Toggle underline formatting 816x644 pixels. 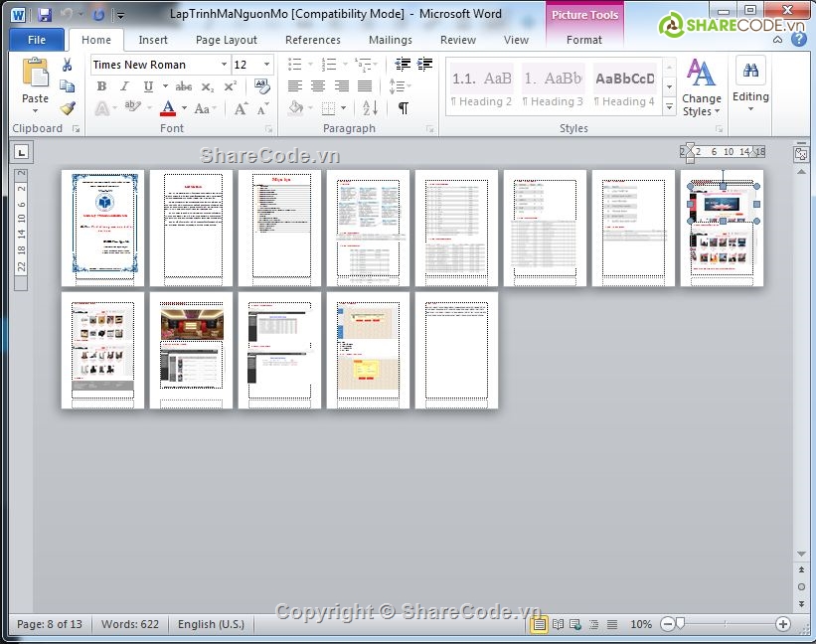click(x=148, y=86)
